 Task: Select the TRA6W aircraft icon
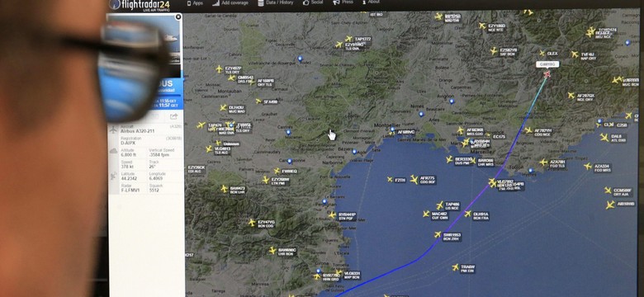click(455, 267)
